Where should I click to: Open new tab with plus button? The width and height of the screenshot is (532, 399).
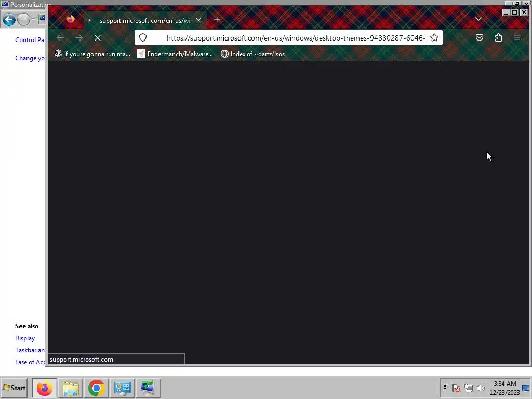[x=217, y=20]
